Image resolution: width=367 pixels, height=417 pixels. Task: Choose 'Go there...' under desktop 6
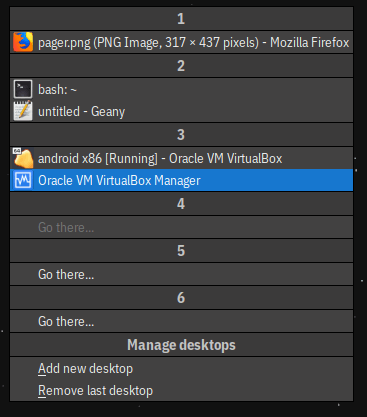[181, 321]
